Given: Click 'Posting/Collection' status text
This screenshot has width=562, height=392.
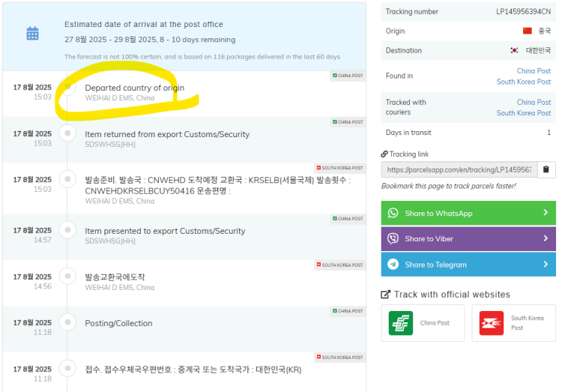Looking at the screenshot, I should click(118, 323).
